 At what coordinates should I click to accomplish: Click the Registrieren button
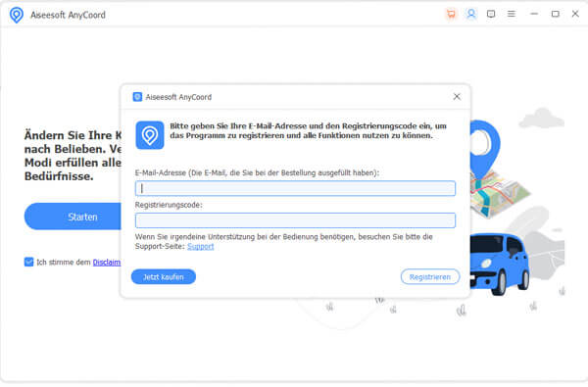point(430,276)
